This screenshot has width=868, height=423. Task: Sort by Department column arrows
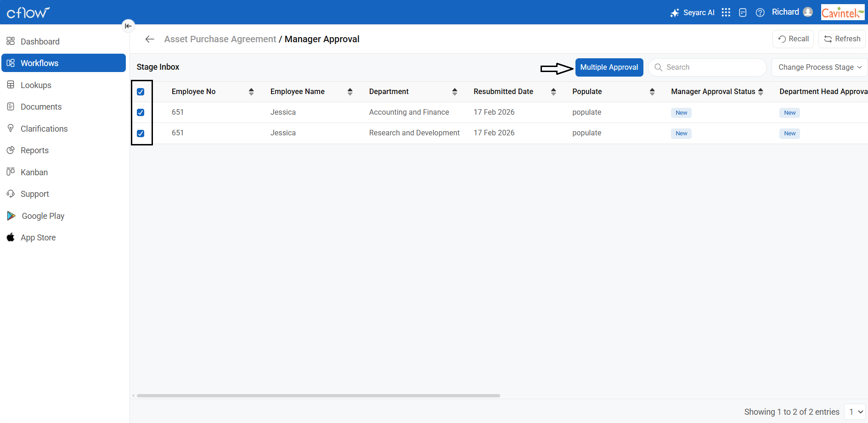click(x=455, y=92)
